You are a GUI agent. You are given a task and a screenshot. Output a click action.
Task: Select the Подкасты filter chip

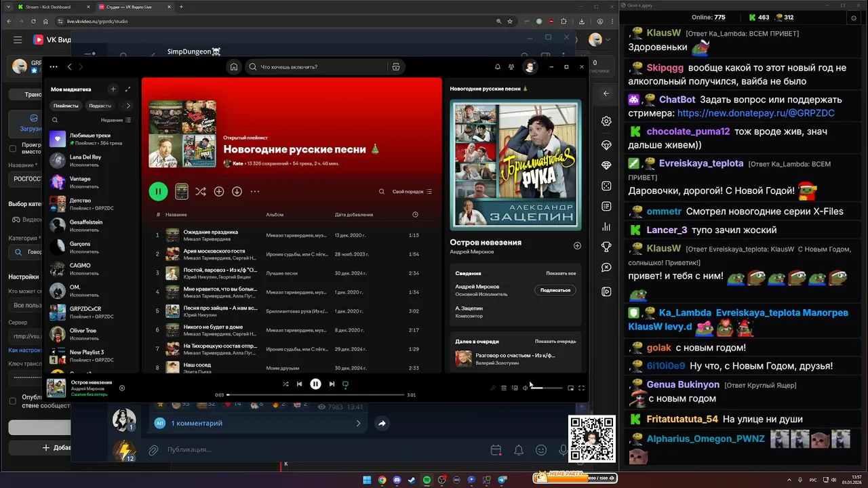click(100, 106)
